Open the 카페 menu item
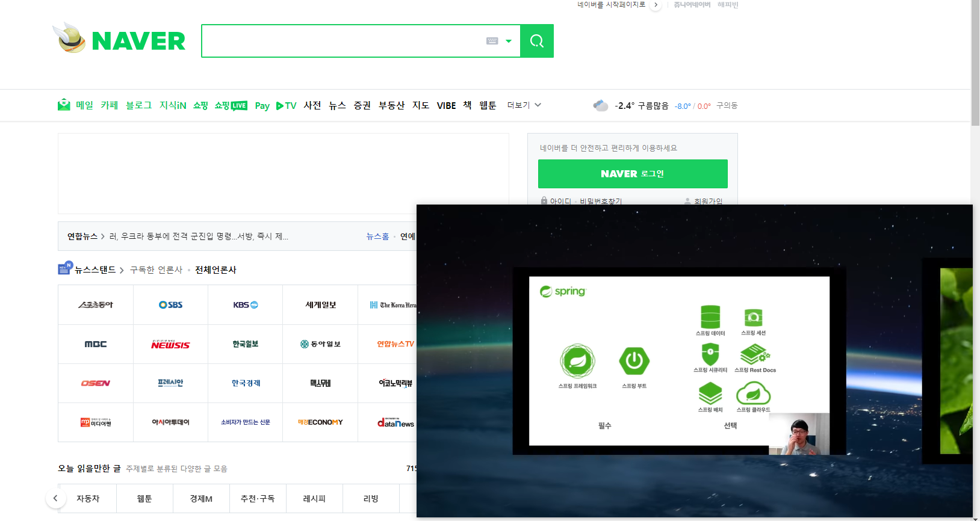Image resolution: width=980 pixels, height=521 pixels. [x=110, y=105]
